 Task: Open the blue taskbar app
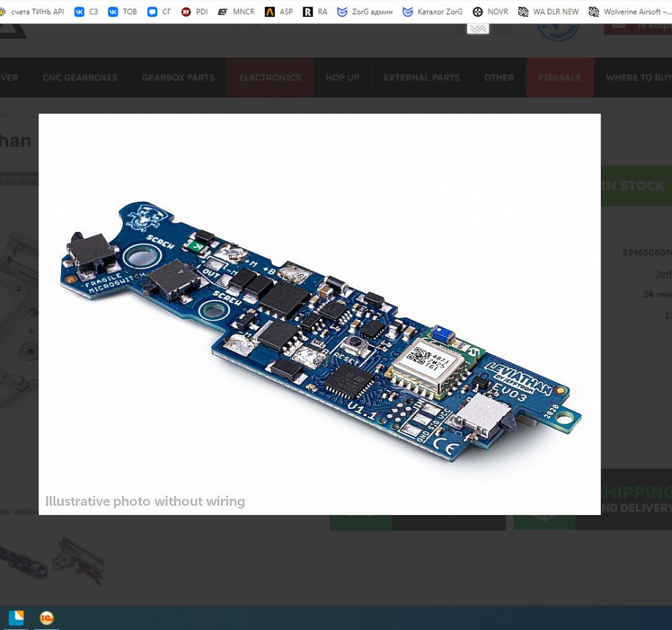[16, 618]
